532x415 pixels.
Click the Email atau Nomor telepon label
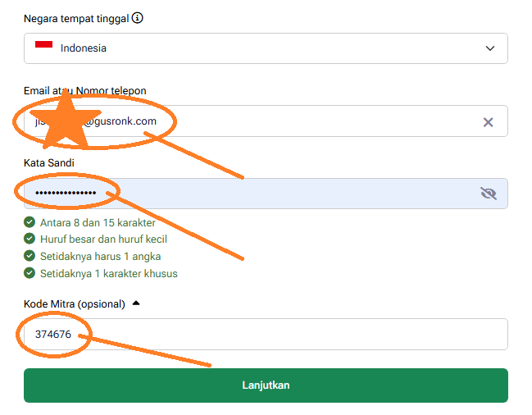(x=85, y=90)
